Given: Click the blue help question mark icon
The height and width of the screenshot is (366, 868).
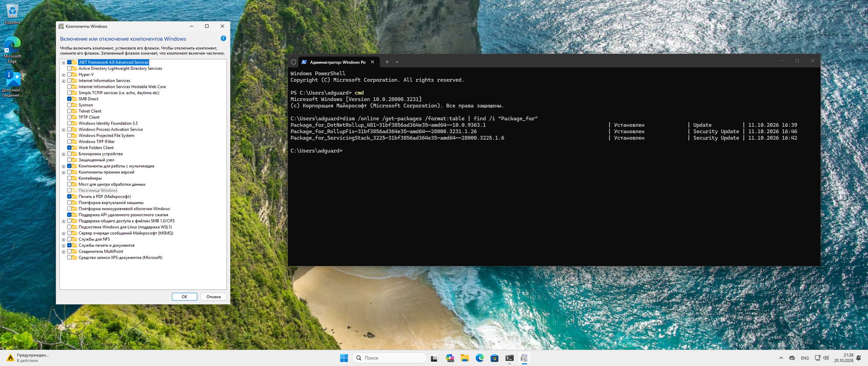Looking at the screenshot, I should pyautogui.click(x=223, y=39).
